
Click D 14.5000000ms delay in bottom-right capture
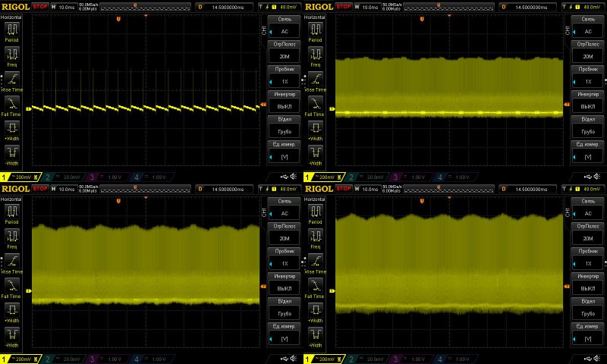pos(528,189)
